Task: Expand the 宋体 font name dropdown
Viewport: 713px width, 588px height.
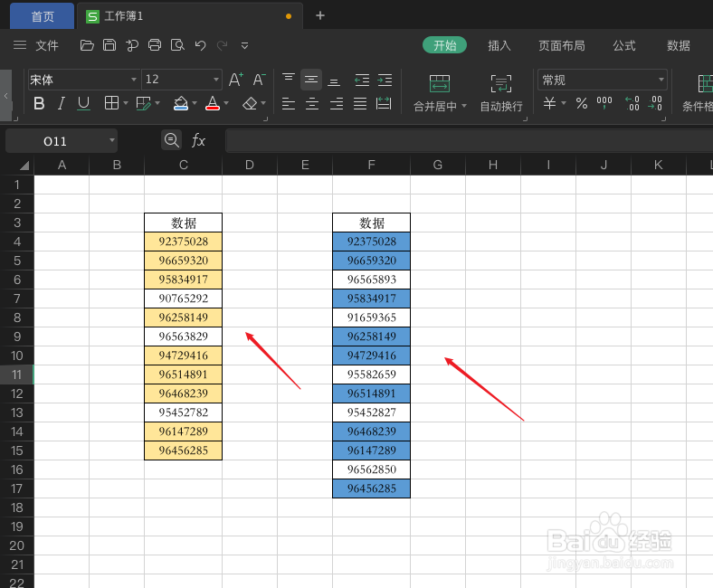Action: point(134,80)
